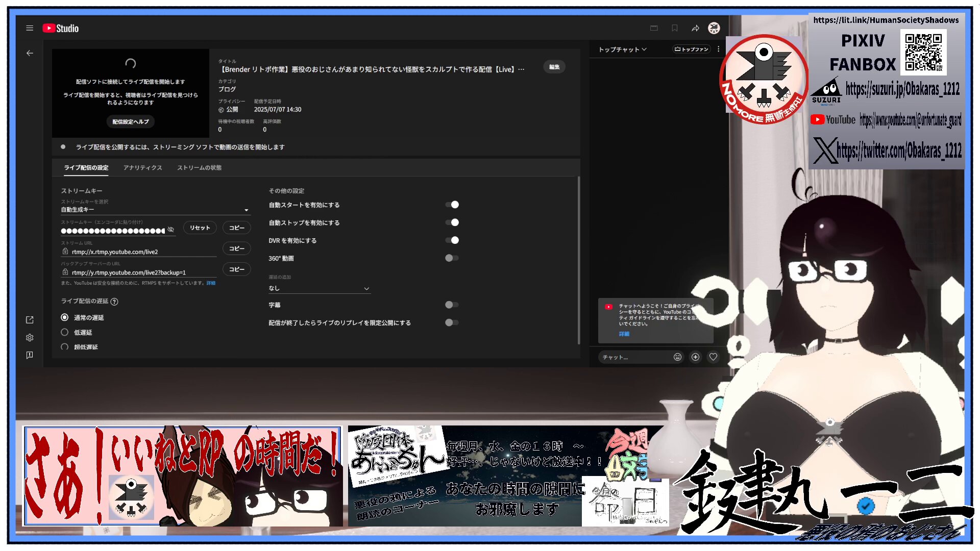Viewport: 980px width, 551px height.
Task: Open the account avatar menu
Action: point(714,28)
